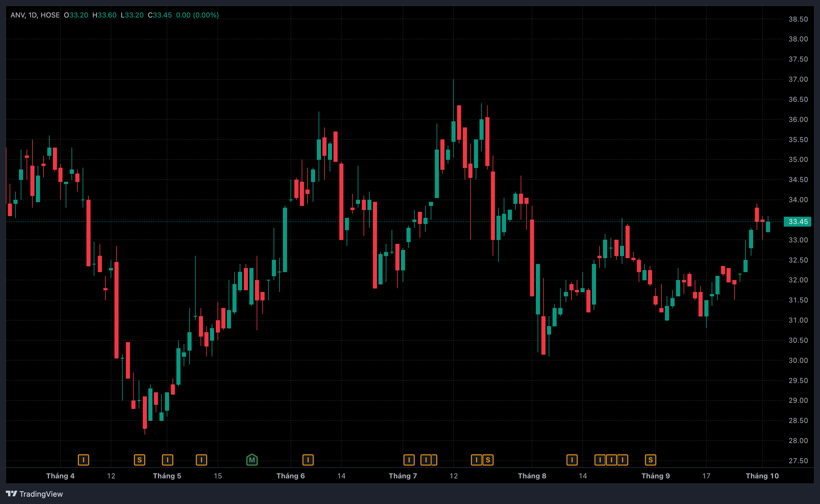
Task: Open the S event marker in mid July
Action: (x=488, y=460)
